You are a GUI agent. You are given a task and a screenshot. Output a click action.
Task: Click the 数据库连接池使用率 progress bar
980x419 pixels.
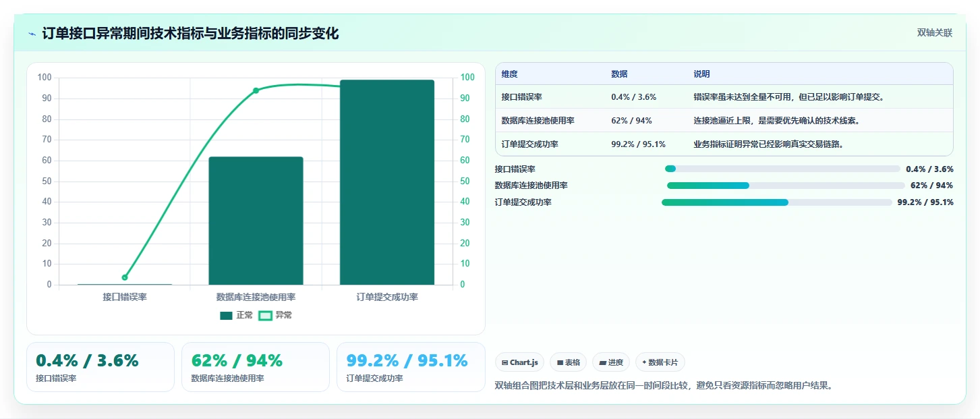coord(786,186)
